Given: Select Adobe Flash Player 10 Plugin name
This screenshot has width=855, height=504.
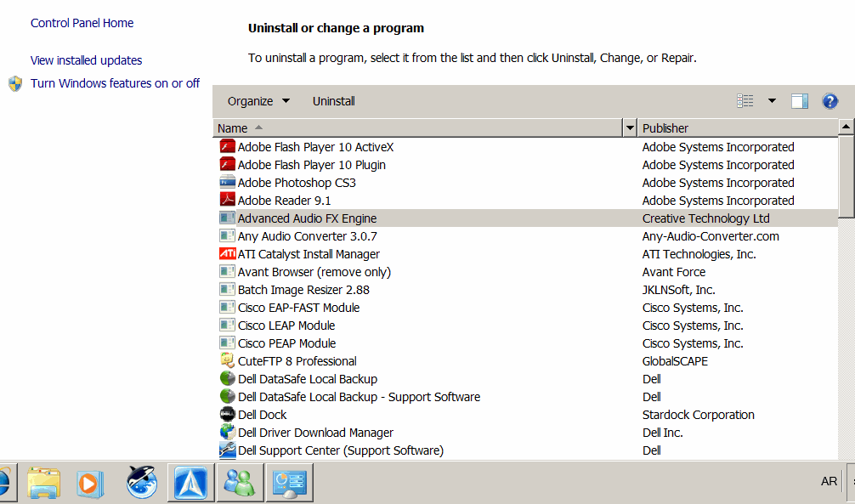Looking at the screenshot, I should [312, 165].
